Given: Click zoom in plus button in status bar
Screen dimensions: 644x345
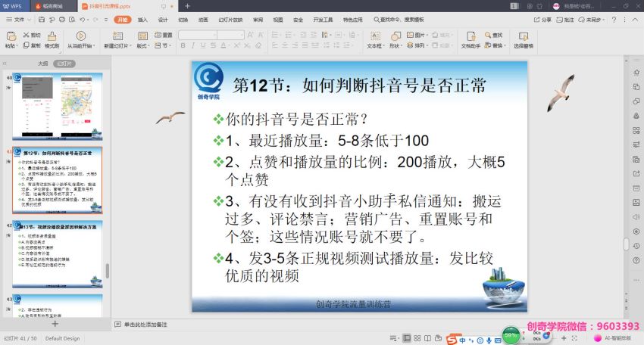Looking at the screenshot, I should (564, 338).
